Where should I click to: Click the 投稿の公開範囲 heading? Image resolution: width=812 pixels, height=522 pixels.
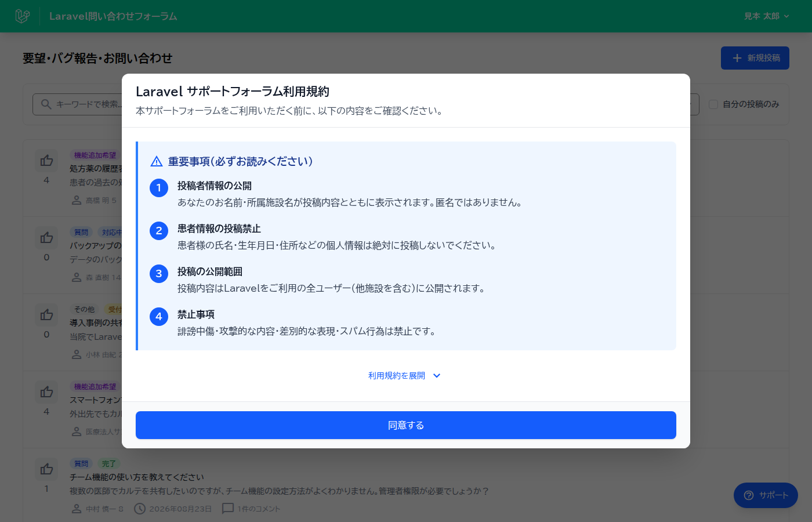(210, 271)
